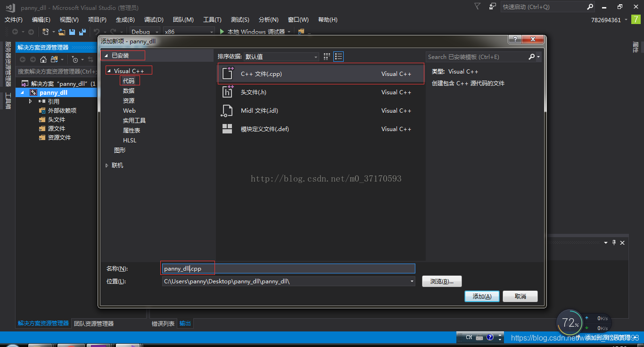Viewport: 644px width, 347px height.
Task: Click the Quick Launch search magnifier
Action: [x=590, y=7]
